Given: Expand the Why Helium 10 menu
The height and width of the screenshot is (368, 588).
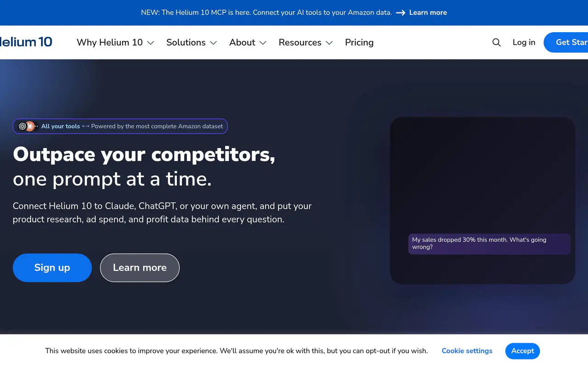Looking at the screenshot, I should pos(115,42).
